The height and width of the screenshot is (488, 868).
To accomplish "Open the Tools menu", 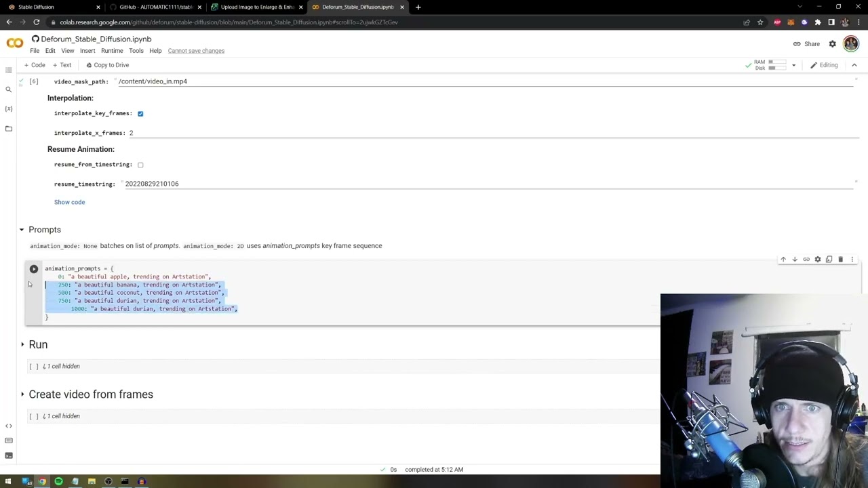I will pos(136,51).
